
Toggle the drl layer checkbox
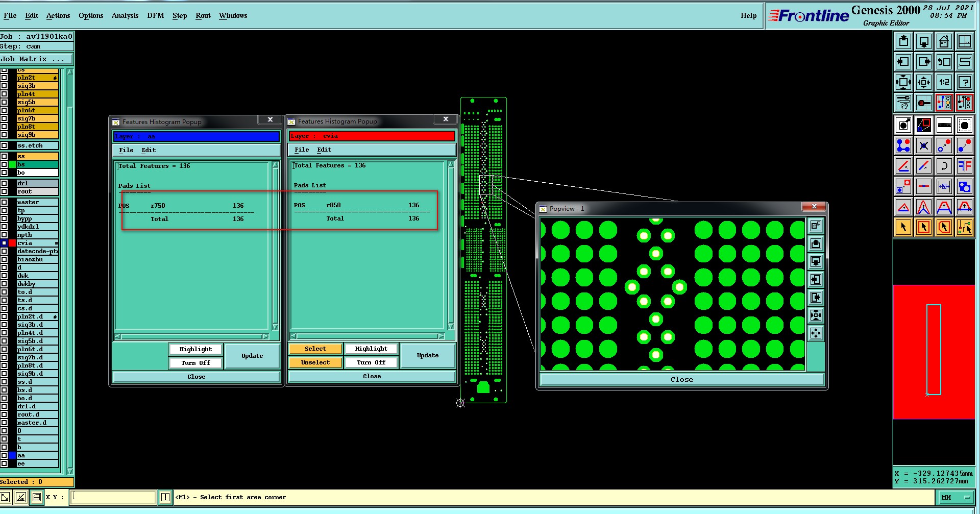click(x=4, y=183)
